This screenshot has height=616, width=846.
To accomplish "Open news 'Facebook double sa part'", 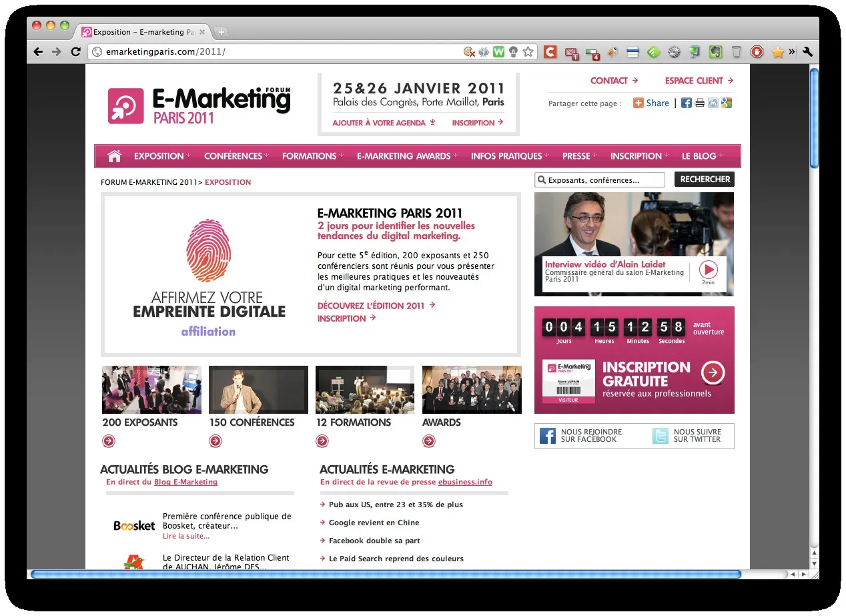I will coord(374,541).
